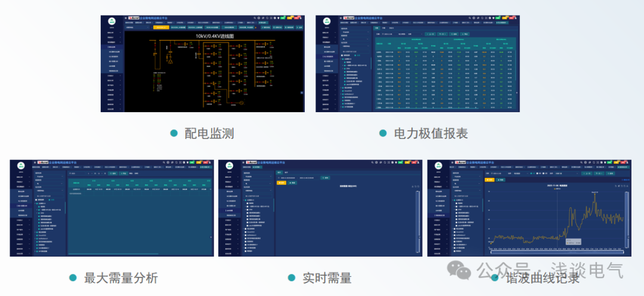Click query button beside date range in 实时需量

click(326, 178)
